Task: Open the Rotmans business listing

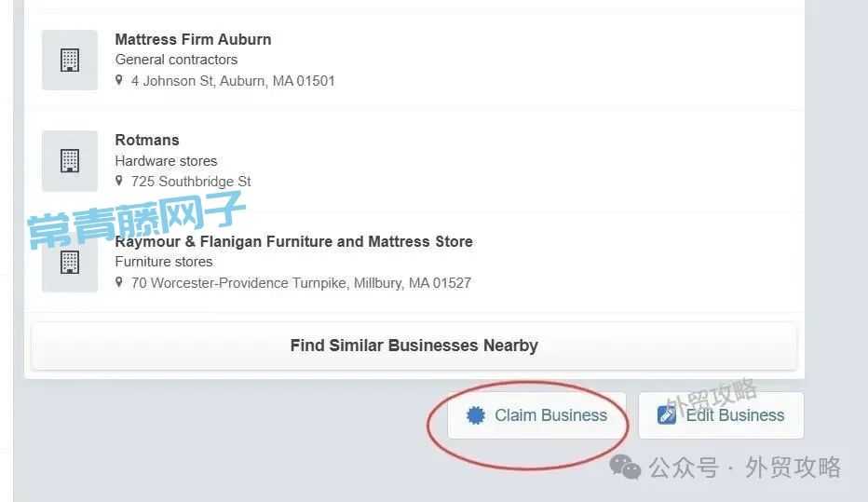Action: [147, 140]
